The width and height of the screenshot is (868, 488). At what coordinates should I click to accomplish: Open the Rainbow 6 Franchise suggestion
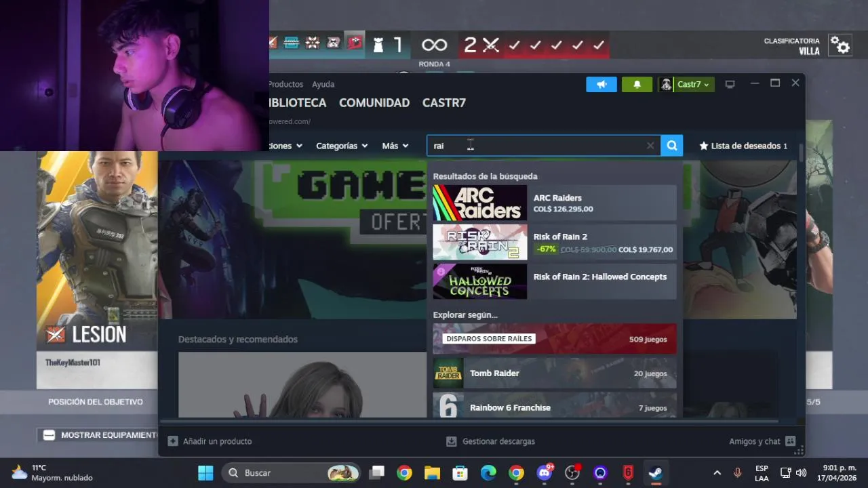click(x=555, y=405)
